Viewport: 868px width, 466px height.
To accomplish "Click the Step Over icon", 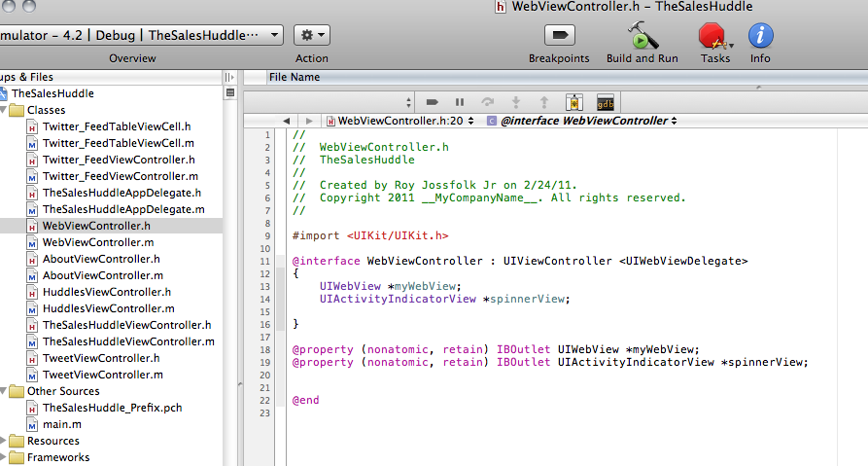I will [488, 102].
